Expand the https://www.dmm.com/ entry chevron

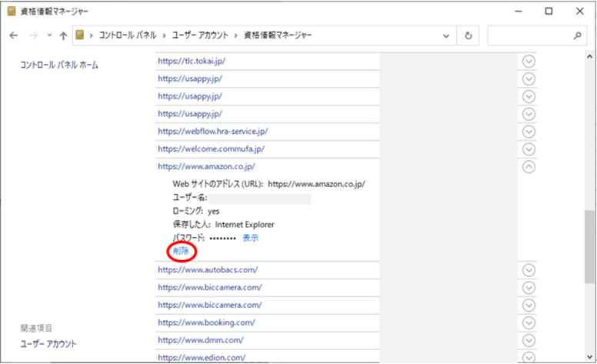[529, 340]
